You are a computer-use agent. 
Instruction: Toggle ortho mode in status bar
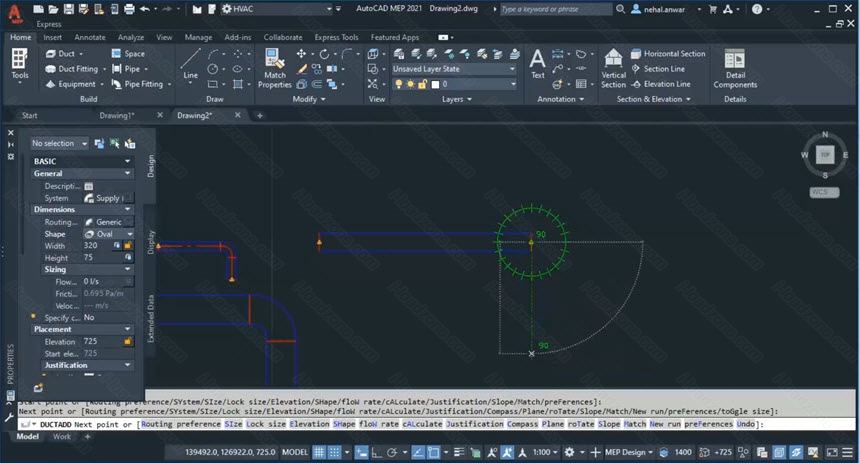pos(376,452)
